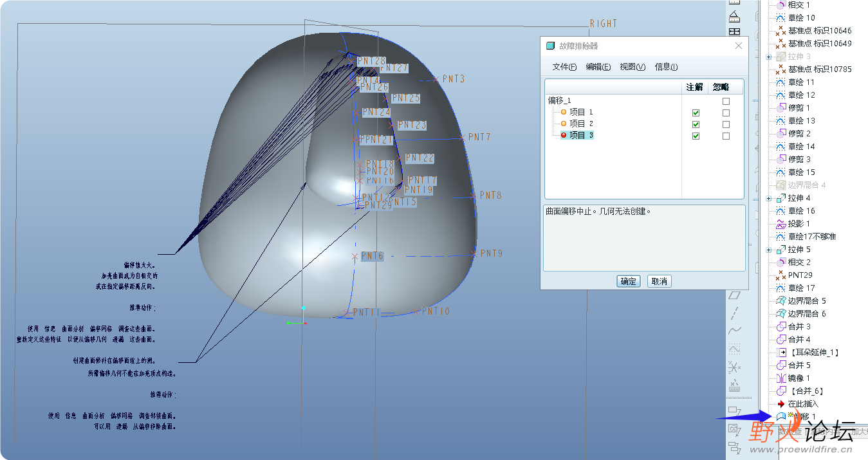Image resolution: width=868 pixels, height=460 pixels.
Task: Click the 修剪 1 trim feature icon
Action: [x=780, y=108]
